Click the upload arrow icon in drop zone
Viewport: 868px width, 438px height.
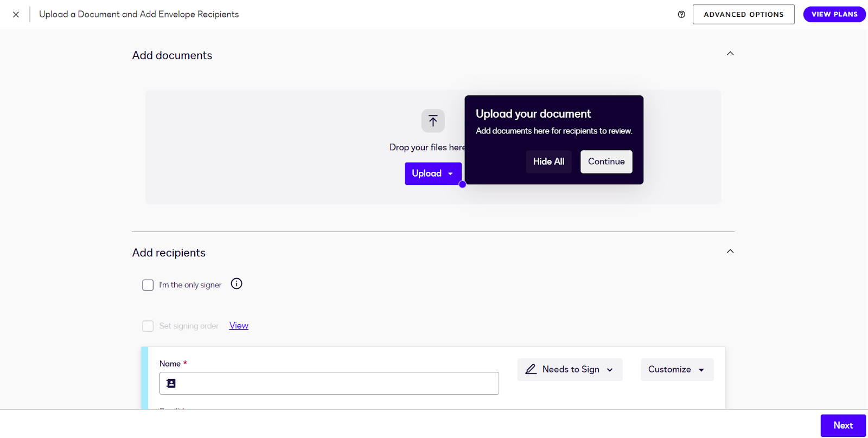pyautogui.click(x=433, y=120)
